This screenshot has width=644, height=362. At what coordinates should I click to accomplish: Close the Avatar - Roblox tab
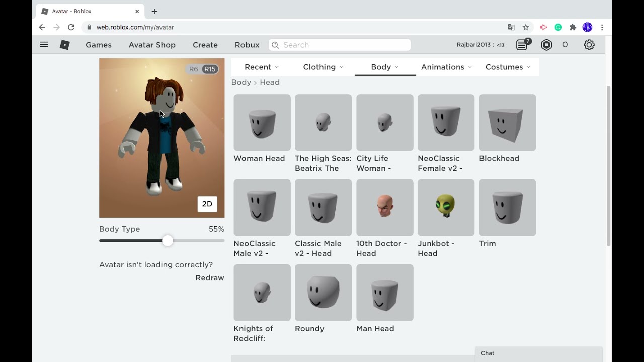coord(137,11)
